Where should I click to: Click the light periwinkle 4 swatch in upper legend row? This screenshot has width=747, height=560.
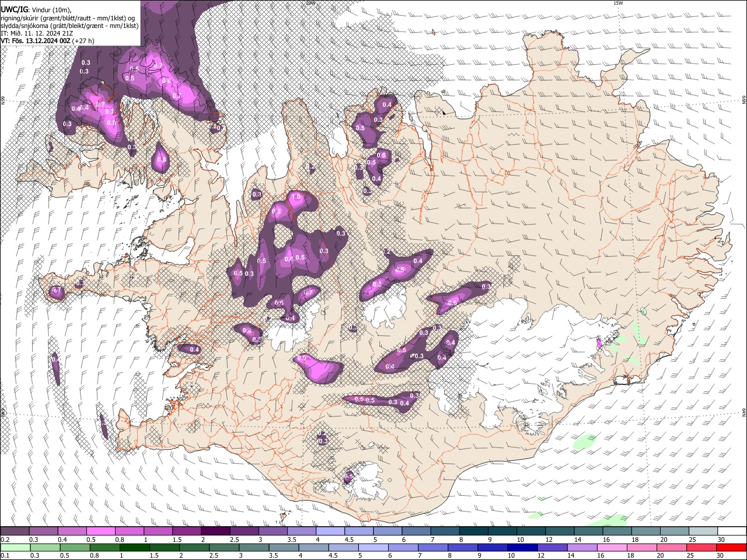click(x=331, y=531)
